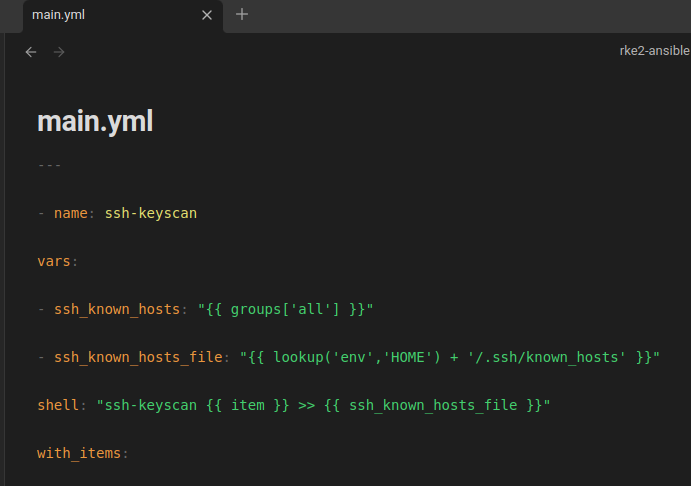Click the ssh_known_hosts groups['all'] line
This screenshot has width=691, height=486.
[205, 309]
